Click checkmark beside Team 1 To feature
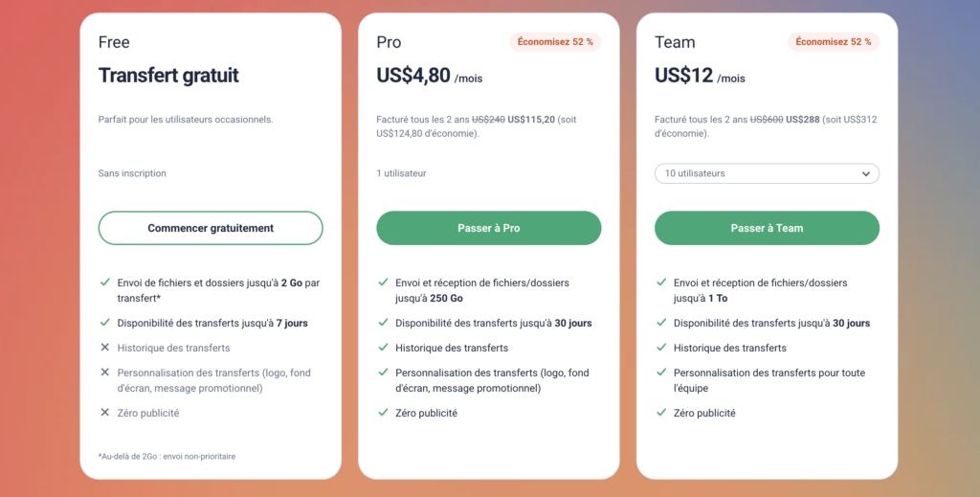This screenshot has width=980, height=497. [660, 282]
